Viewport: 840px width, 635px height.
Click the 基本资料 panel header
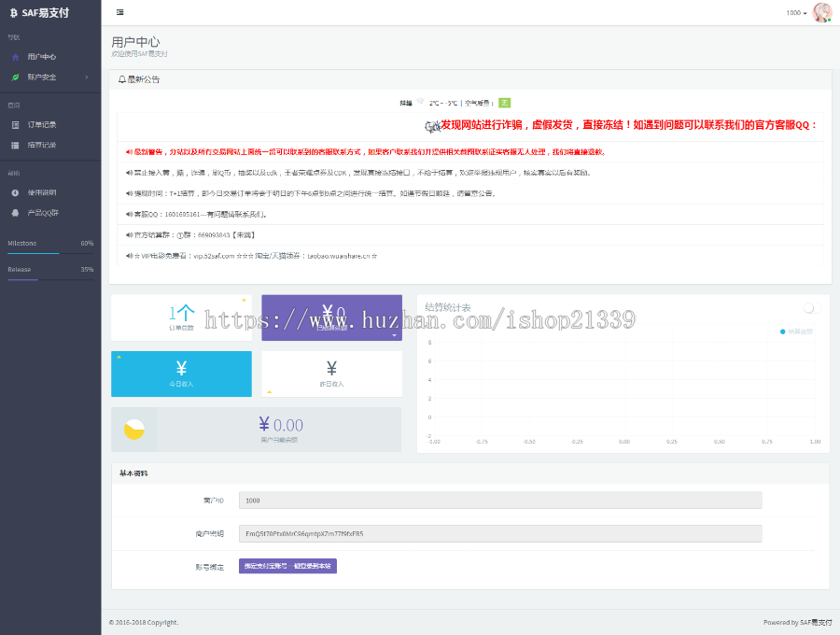(470, 473)
